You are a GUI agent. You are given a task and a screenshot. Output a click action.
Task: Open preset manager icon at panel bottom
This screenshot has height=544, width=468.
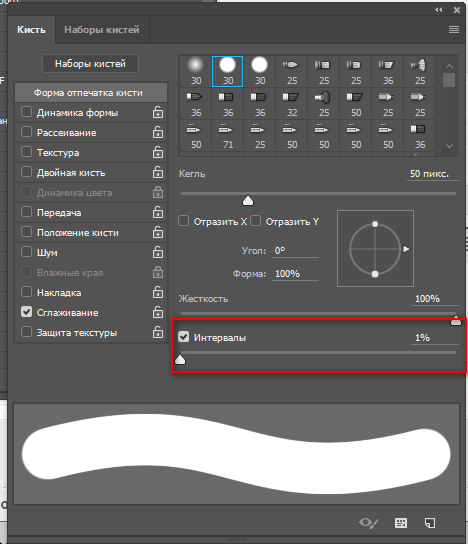pyautogui.click(x=401, y=523)
